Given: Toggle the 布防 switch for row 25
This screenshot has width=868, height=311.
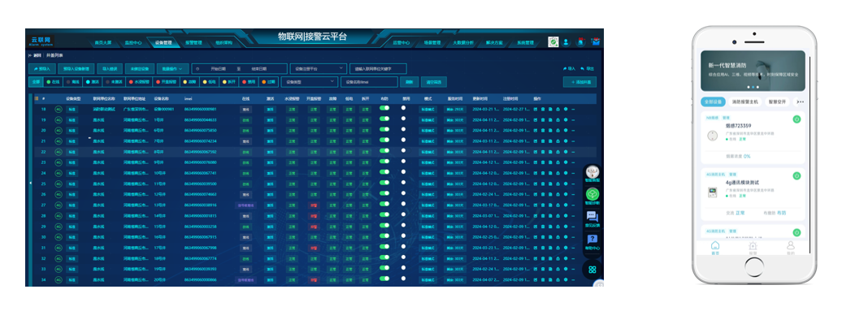Looking at the screenshot, I should (x=384, y=183).
